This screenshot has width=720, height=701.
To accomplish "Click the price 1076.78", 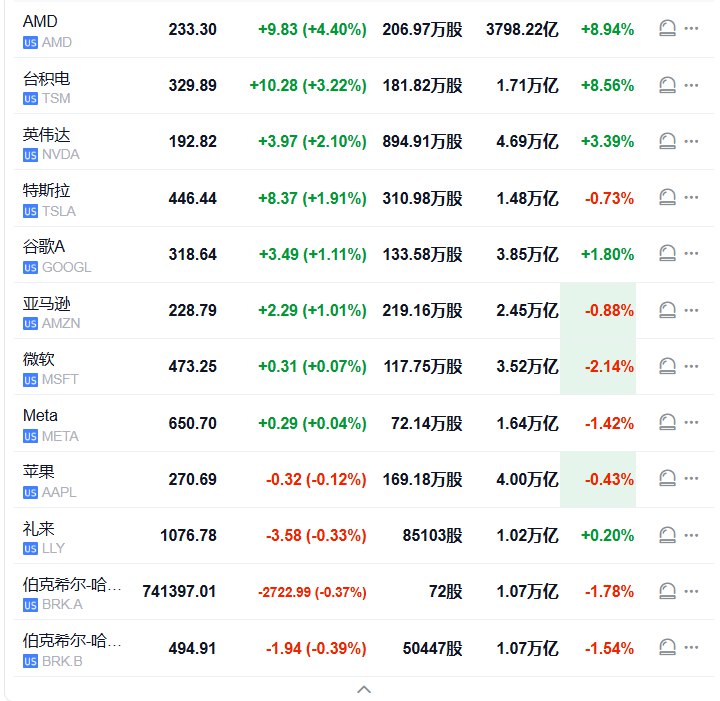I will coord(188,535).
